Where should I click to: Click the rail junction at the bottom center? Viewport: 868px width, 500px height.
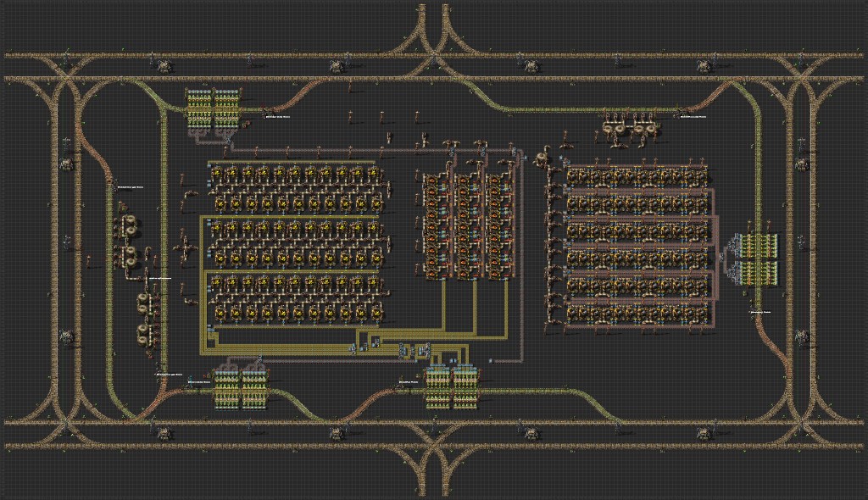click(435, 446)
